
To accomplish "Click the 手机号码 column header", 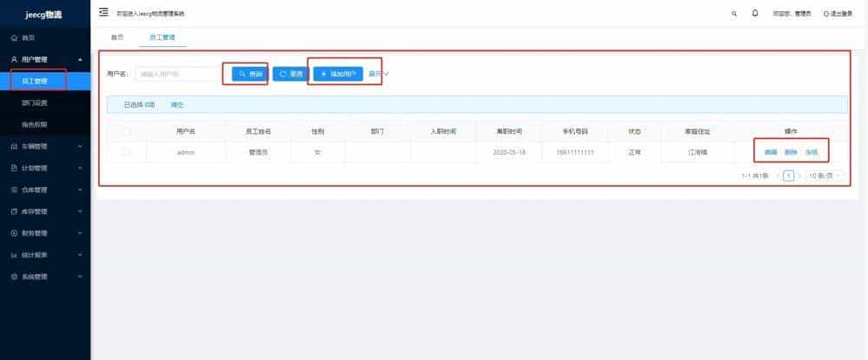I will [x=574, y=132].
